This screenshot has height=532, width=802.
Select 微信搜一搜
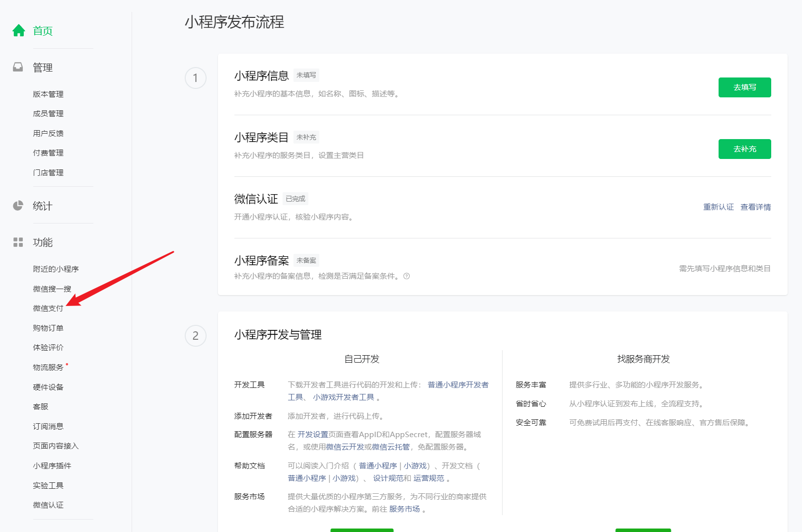pyautogui.click(x=52, y=289)
